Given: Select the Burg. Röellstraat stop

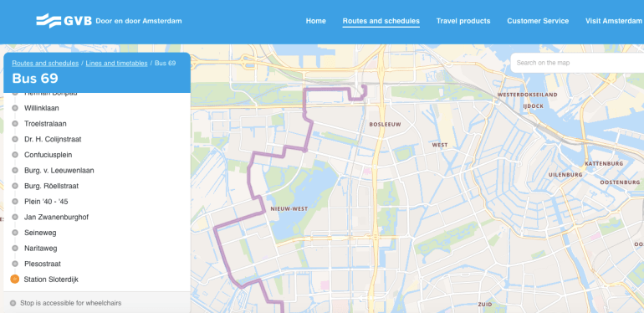Looking at the screenshot, I should point(51,186).
